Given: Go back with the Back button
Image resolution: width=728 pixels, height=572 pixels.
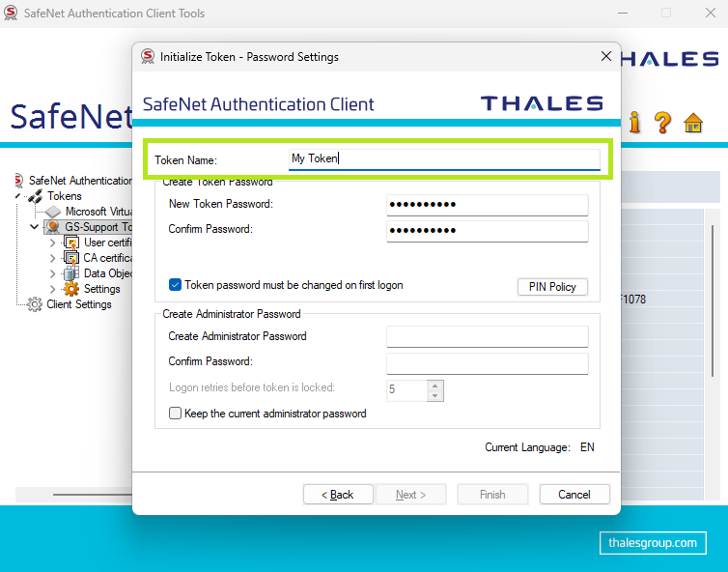Looking at the screenshot, I should [338, 495].
